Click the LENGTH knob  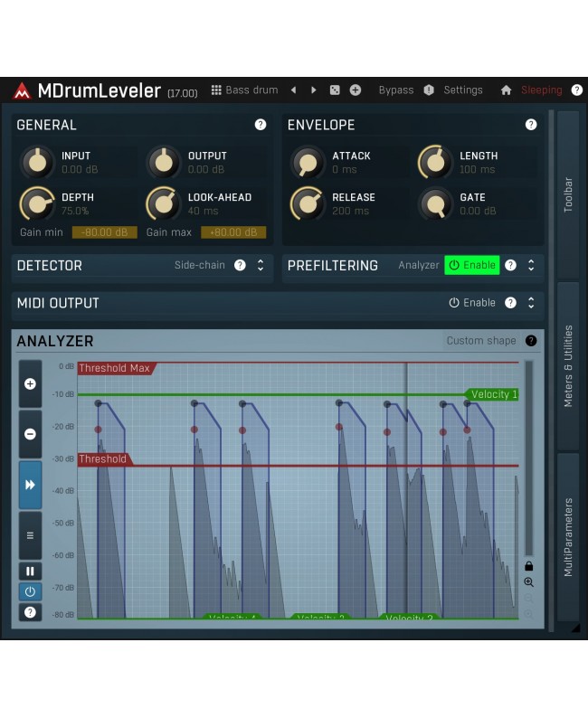click(x=435, y=162)
